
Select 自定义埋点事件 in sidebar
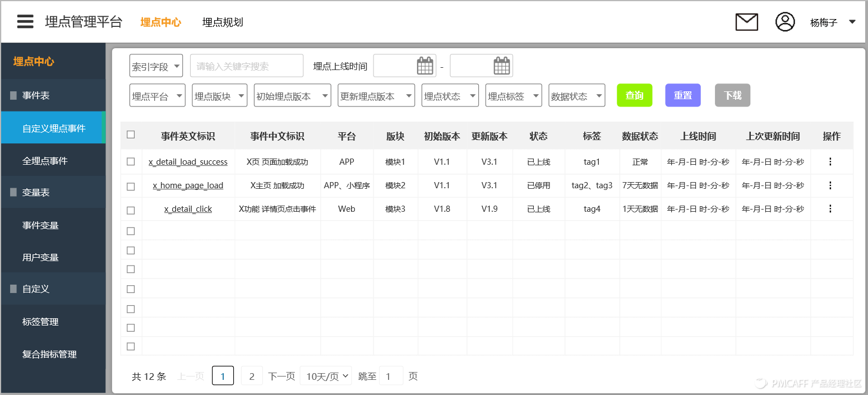pyautogui.click(x=53, y=128)
